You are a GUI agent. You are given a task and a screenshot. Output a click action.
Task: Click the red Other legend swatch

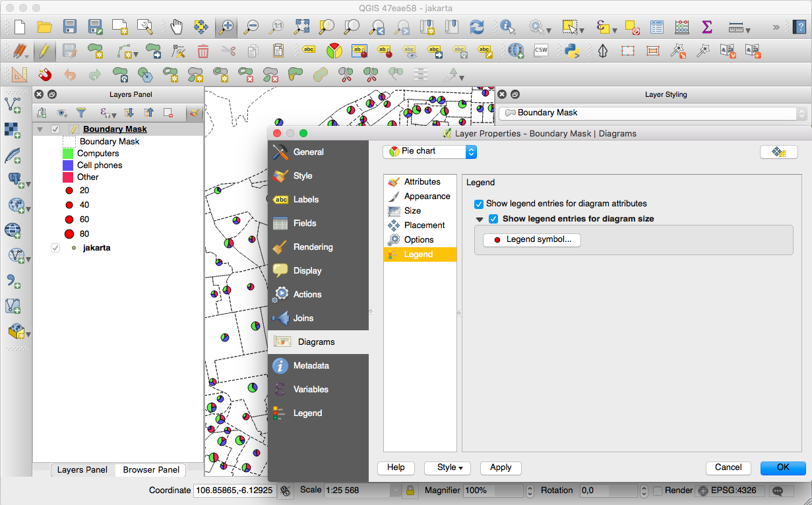[68, 177]
